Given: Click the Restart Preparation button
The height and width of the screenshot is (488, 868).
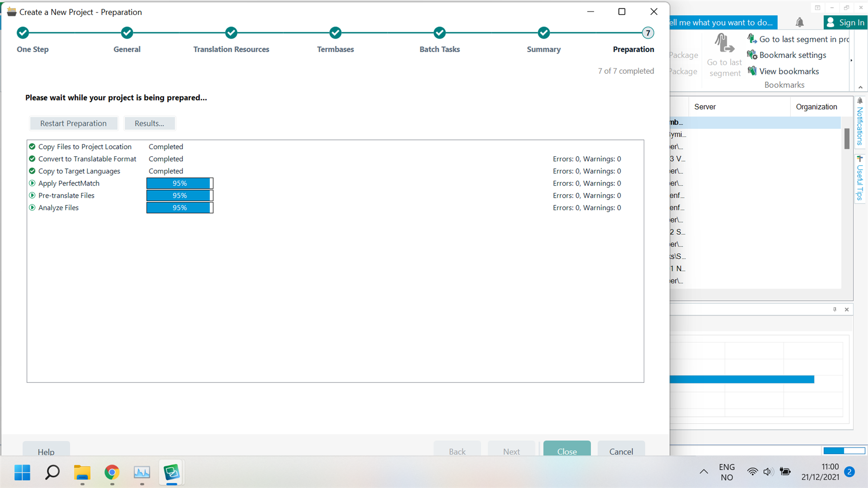Looking at the screenshot, I should 73,123.
